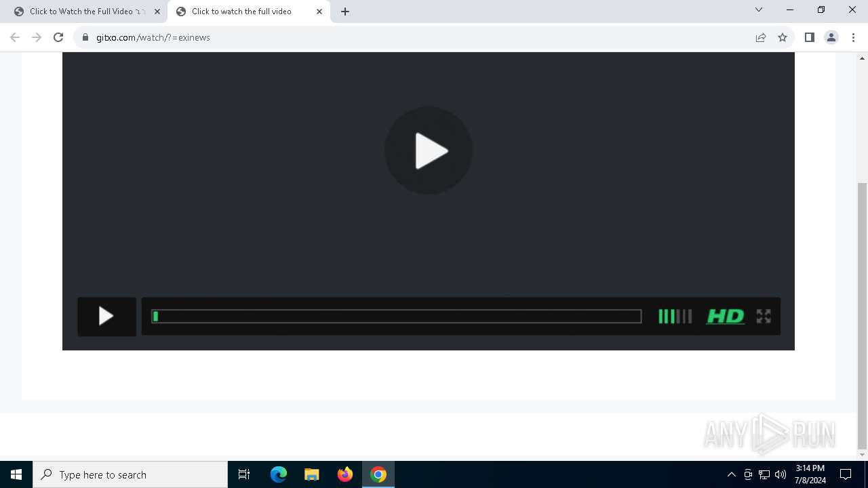Show hidden system tray icons
This screenshot has height=488, width=868.
point(731,474)
